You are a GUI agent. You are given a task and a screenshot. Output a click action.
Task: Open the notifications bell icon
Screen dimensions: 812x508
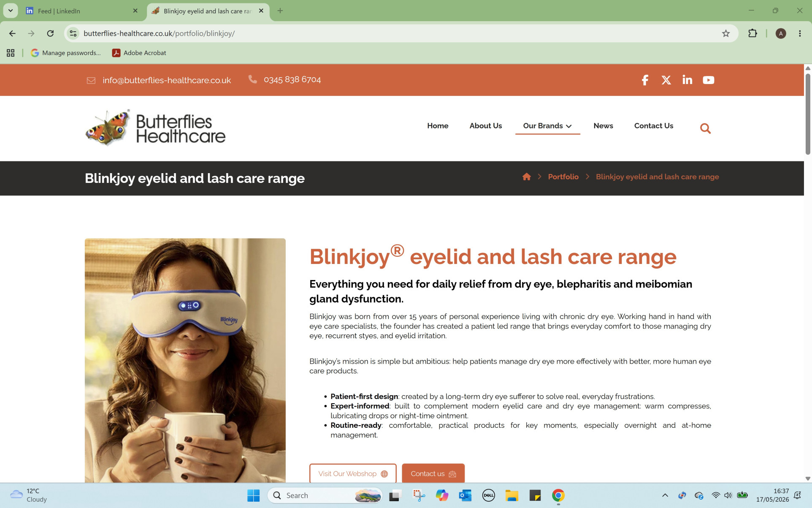pyautogui.click(x=797, y=495)
